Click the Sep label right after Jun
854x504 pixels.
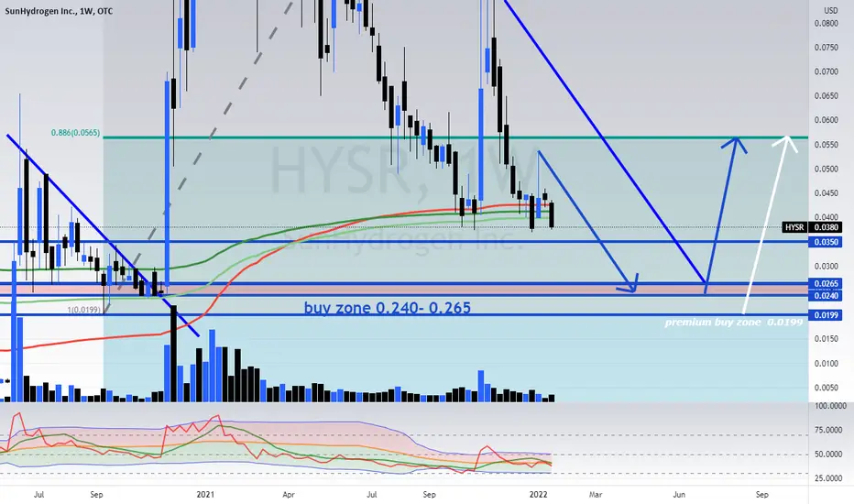pyautogui.click(x=762, y=495)
